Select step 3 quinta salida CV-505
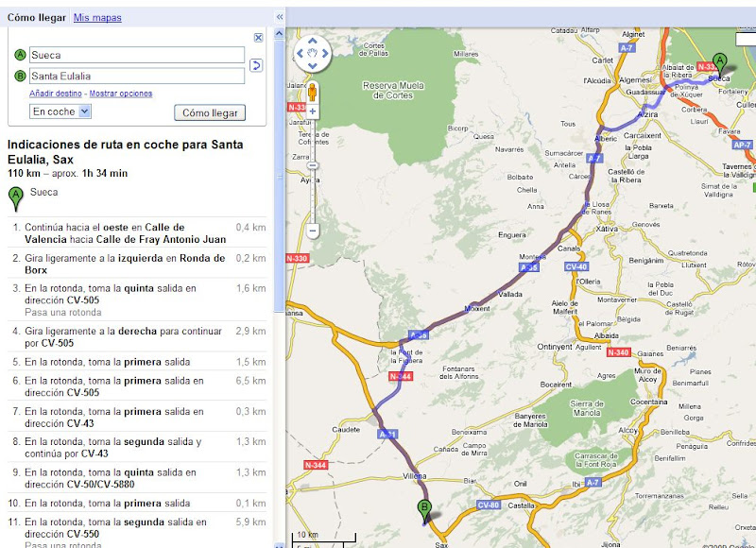Screen dimensions: 756x548 pyautogui.click(x=137, y=300)
